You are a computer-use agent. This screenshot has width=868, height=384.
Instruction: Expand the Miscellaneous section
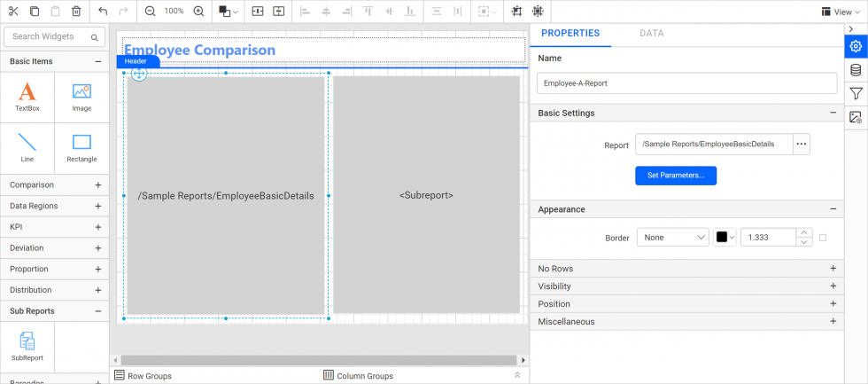point(833,321)
